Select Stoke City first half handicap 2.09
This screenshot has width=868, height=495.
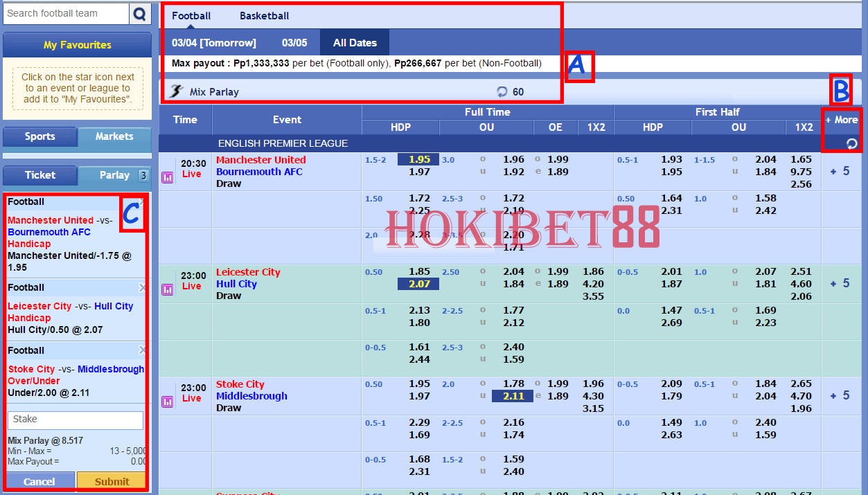click(x=671, y=384)
